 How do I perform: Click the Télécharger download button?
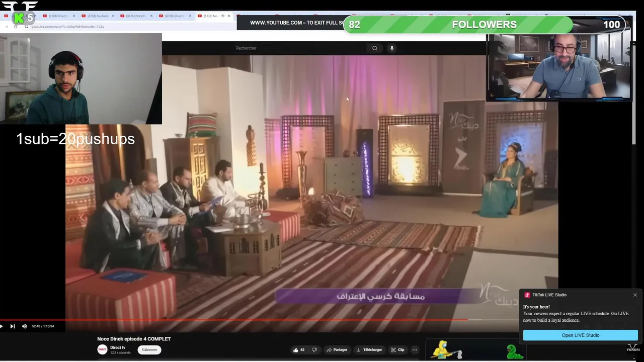[x=369, y=350]
